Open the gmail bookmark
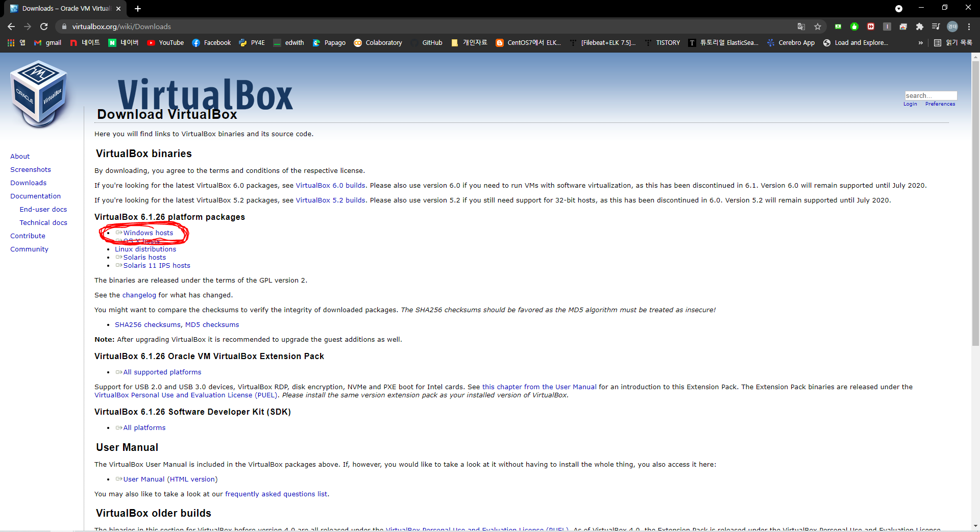Screen dimensions: 980x532 click(47, 43)
